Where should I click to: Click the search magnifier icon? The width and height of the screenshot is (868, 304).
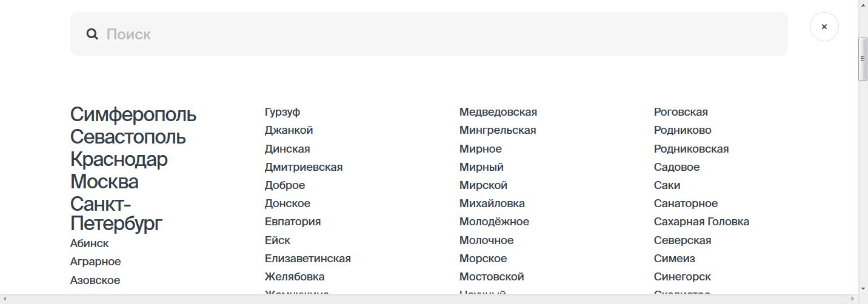(x=92, y=34)
